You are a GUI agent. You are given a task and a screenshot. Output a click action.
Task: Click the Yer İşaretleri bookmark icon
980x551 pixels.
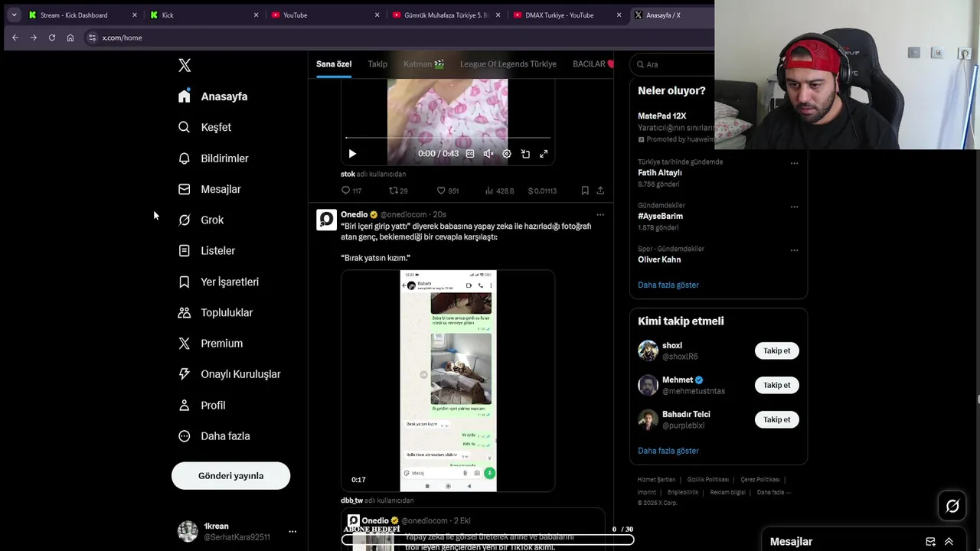(184, 282)
